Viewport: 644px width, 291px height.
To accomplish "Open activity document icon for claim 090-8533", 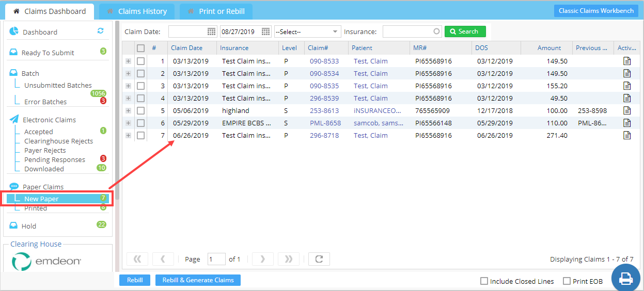I will tap(627, 61).
